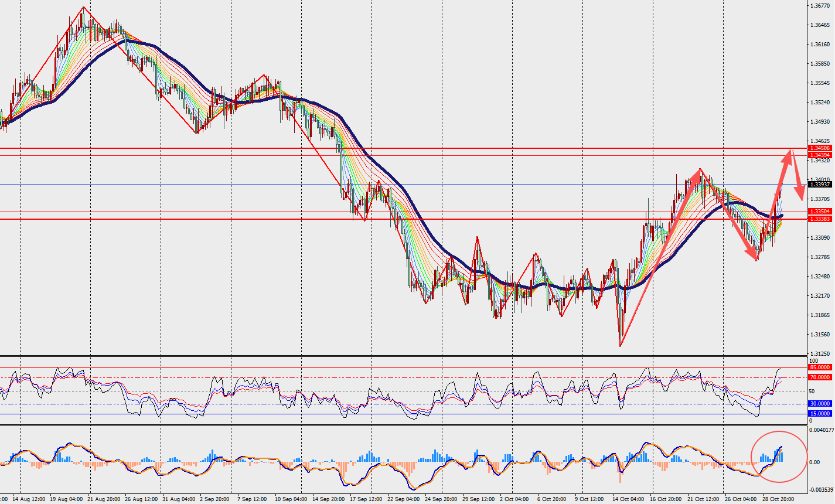The image size is (835, 504).
Task: Click the time label 17 Sep 12:00
Action: [366, 499]
